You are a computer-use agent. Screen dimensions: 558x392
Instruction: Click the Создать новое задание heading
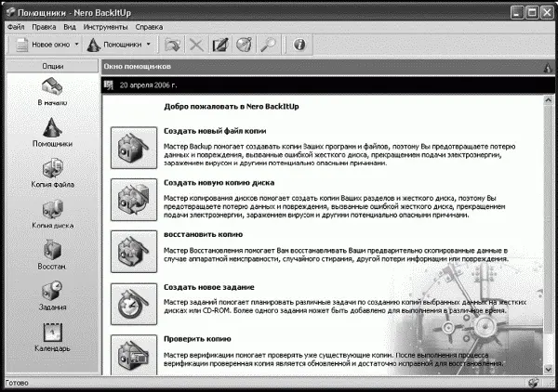[x=209, y=287]
